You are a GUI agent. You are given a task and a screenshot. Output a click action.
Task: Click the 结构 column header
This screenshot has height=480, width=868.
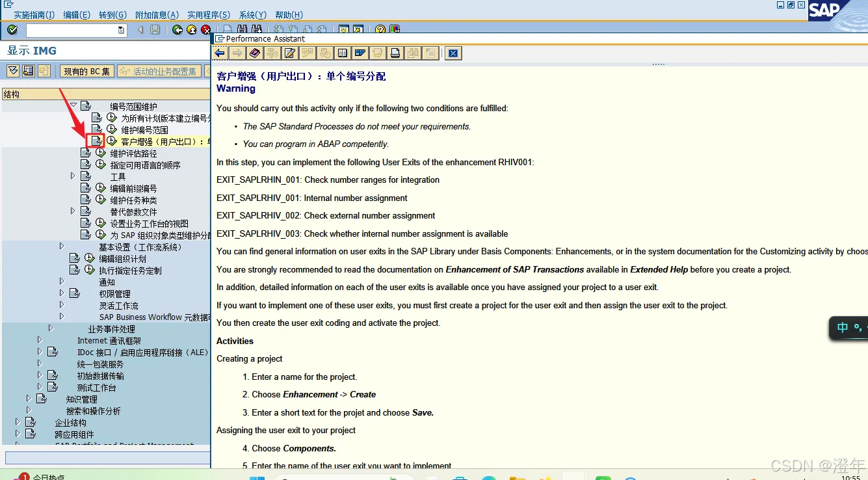pos(105,94)
